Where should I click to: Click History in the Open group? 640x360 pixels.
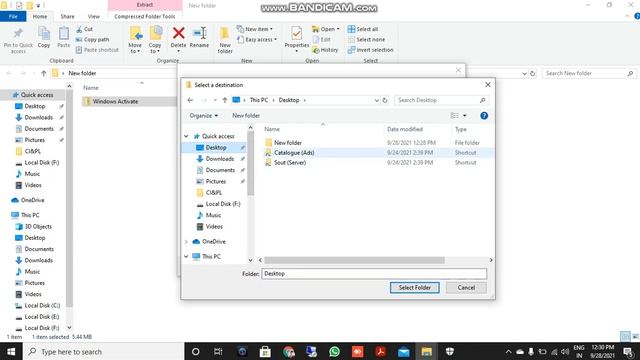(x=325, y=50)
